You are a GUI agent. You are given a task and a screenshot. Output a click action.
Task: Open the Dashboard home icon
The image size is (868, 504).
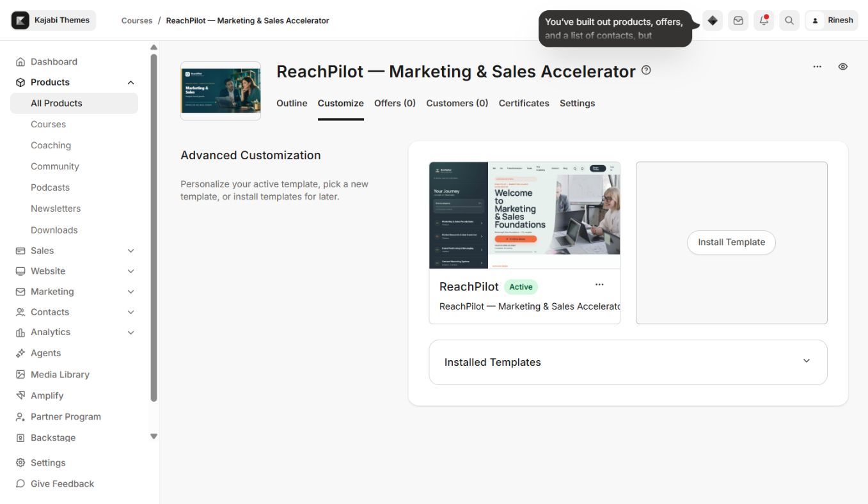pyautogui.click(x=20, y=62)
